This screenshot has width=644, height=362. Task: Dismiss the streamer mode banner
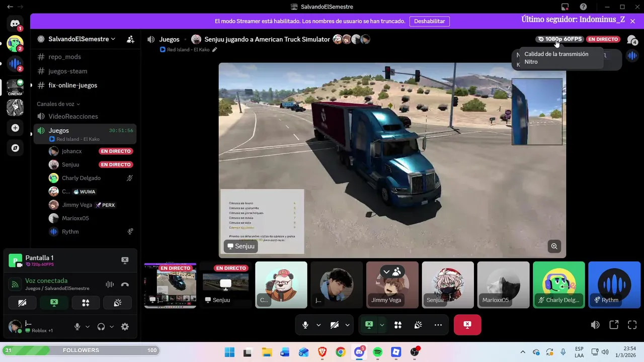click(x=632, y=21)
